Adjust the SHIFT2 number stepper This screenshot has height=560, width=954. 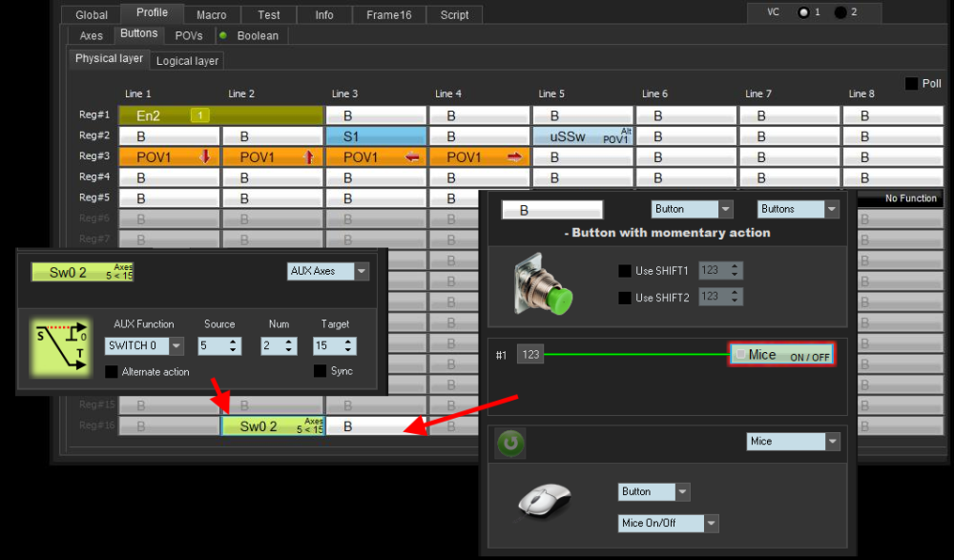(x=720, y=297)
